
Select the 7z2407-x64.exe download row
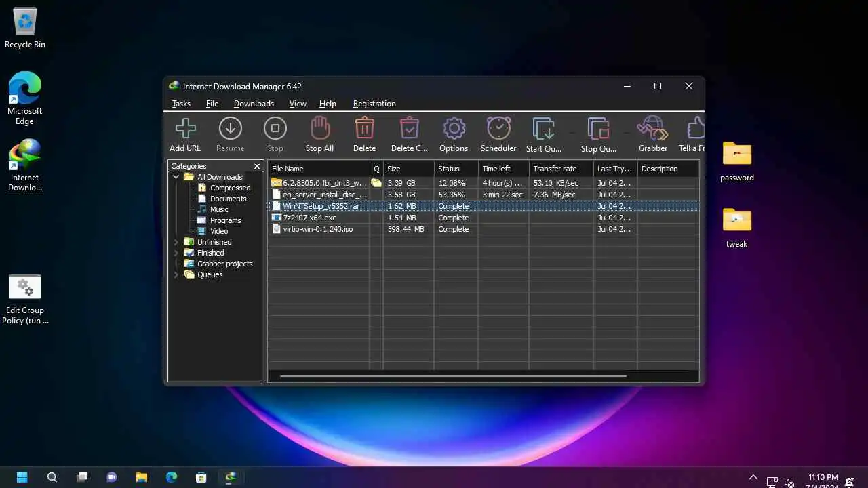click(484, 218)
